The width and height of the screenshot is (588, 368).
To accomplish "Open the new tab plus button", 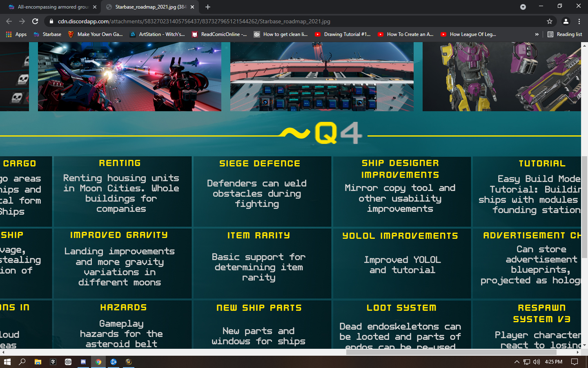I will pos(208,7).
